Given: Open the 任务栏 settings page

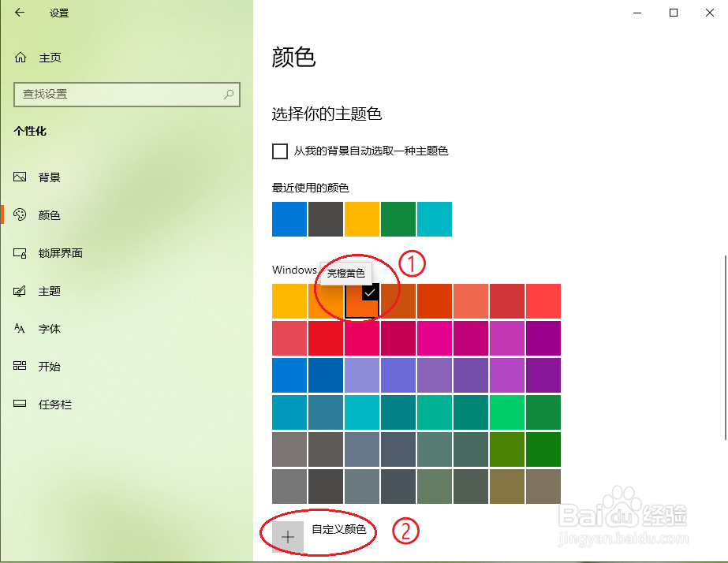Looking at the screenshot, I should (x=50, y=404).
